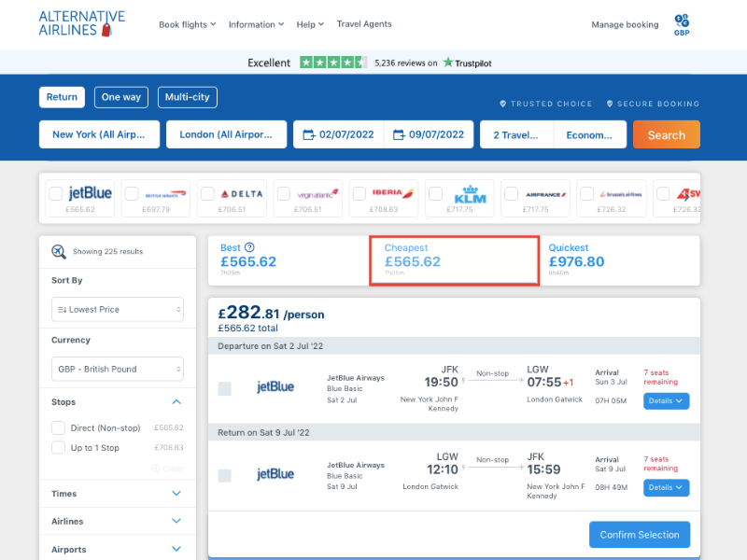Expand the Airports filter section
This screenshot has width=747, height=560.
tap(176, 549)
